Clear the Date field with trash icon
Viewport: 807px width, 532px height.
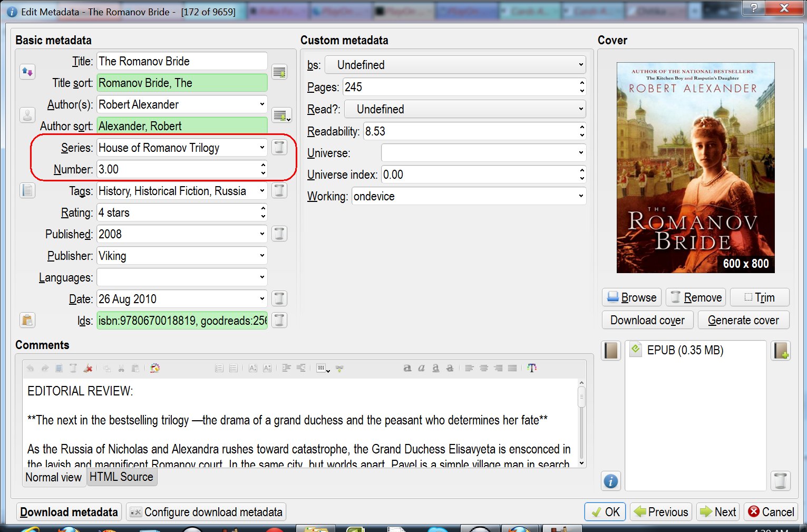pyautogui.click(x=279, y=298)
